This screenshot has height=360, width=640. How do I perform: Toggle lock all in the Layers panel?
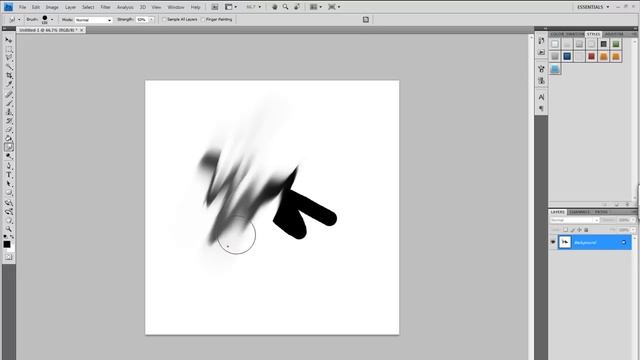(x=586, y=230)
